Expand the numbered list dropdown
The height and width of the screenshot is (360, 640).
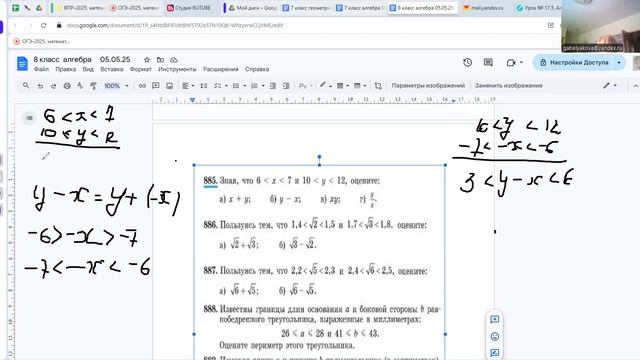tap(263, 86)
